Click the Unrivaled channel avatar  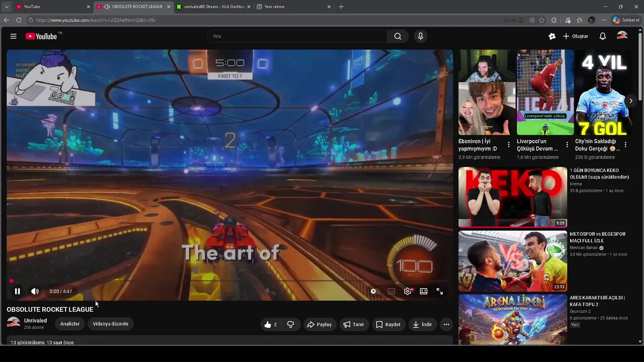[14, 323]
